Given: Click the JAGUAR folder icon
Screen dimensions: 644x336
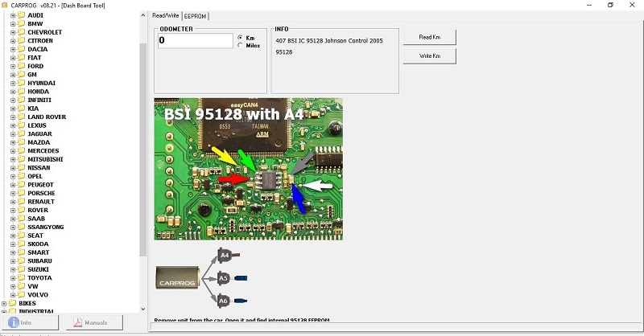Looking at the screenshot, I should tap(22, 133).
